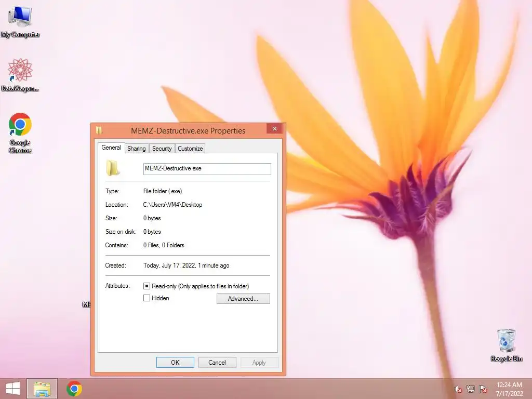Select the DataWagon desktop shortcut
Screen dimensions: 532x399
[x=20, y=75]
